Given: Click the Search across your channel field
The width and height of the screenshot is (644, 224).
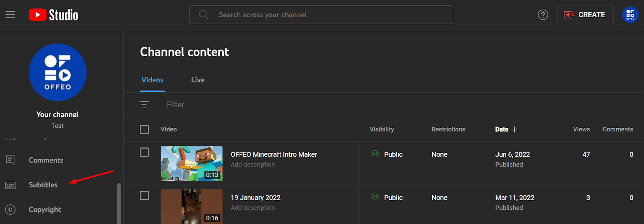Looking at the screenshot, I should tap(321, 15).
